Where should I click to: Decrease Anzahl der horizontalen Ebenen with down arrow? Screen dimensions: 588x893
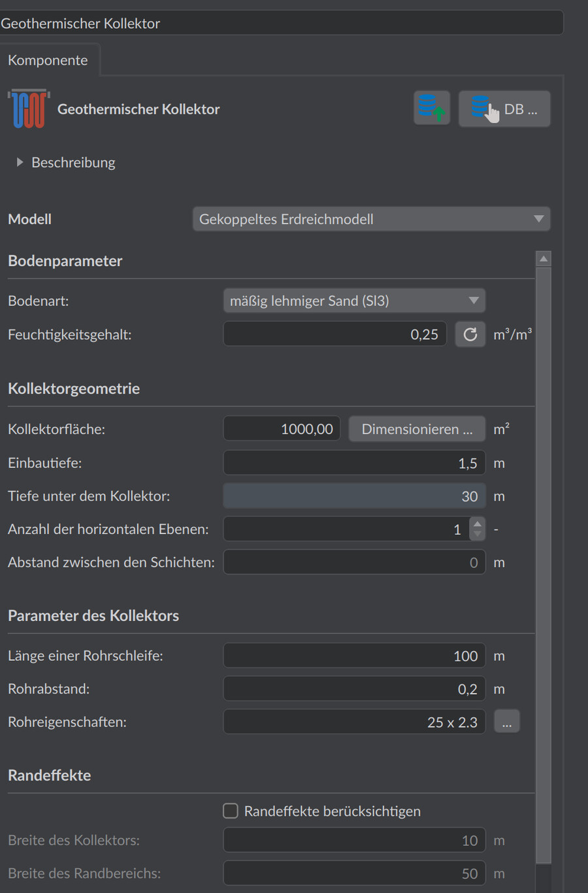[478, 534]
